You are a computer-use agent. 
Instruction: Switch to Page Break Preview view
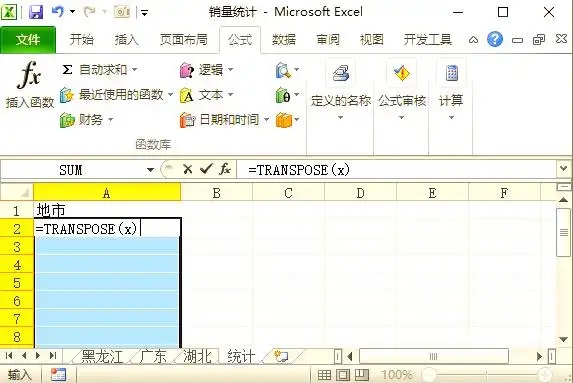(361, 375)
